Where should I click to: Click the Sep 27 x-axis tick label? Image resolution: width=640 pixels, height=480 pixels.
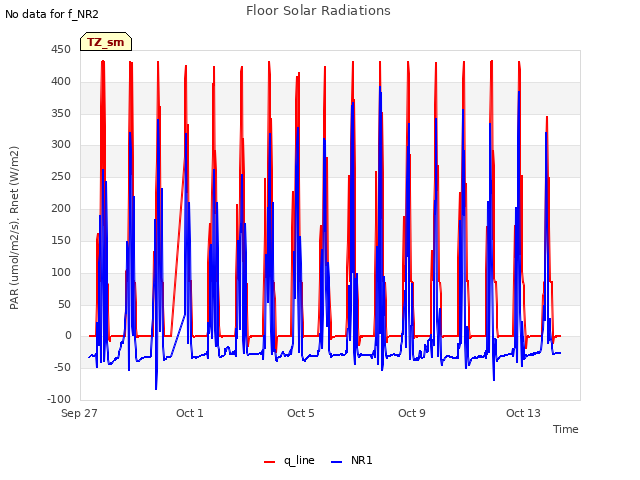(x=79, y=413)
